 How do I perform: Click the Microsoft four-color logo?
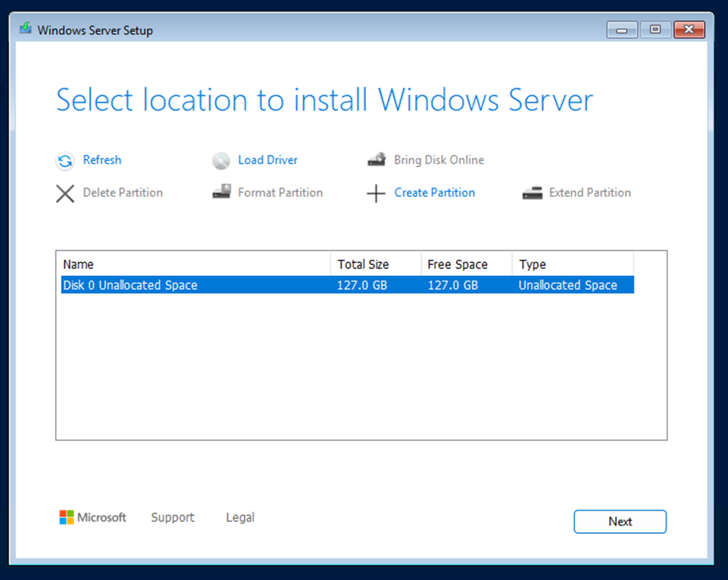click(x=66, y=517)
